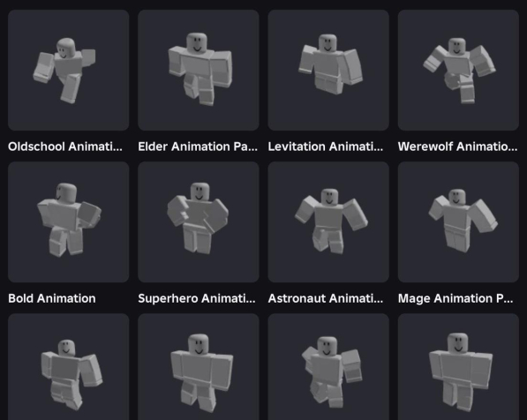Select third thumbnail in the bottom row

pos(328,367)
